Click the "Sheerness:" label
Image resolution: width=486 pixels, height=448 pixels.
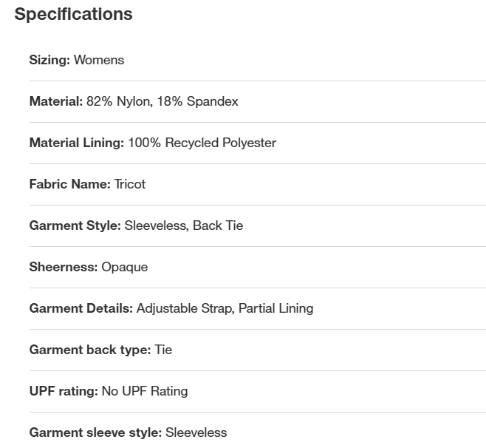tap(63, 267)
